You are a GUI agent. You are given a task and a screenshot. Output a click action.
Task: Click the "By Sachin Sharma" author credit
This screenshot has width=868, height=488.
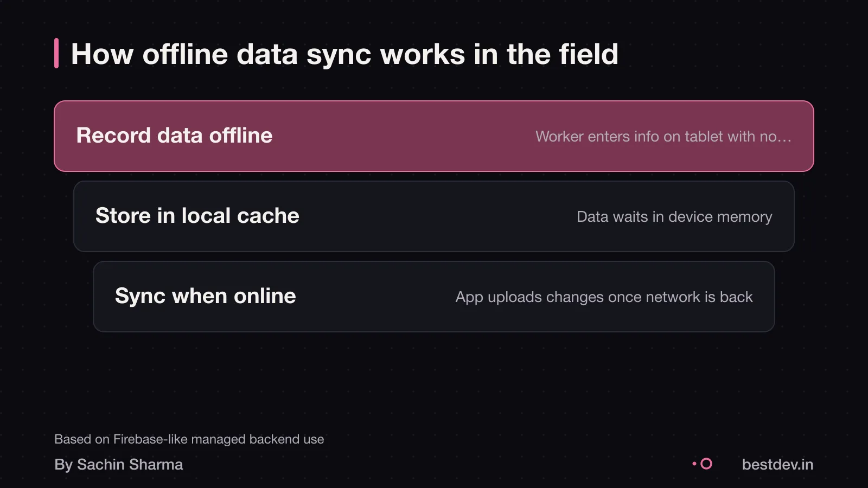[x=119, y=465]
